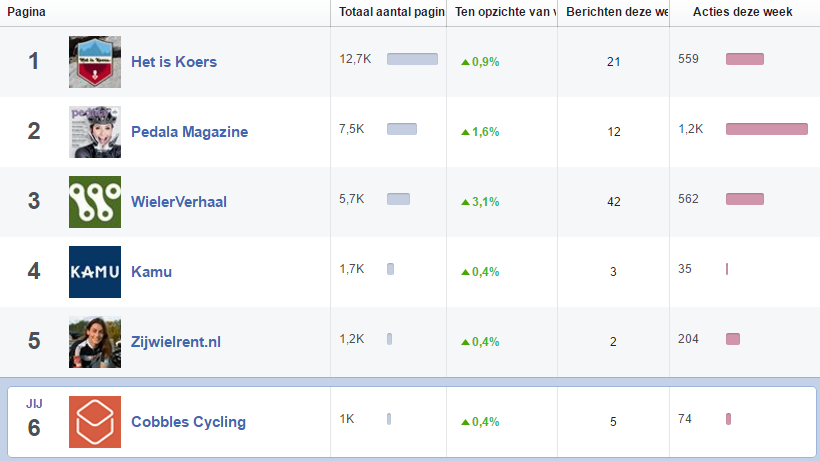Click the Pedala Magazine cover thumbnail
The width and height of the screenshot is (820, 461).
coord(95,132)
